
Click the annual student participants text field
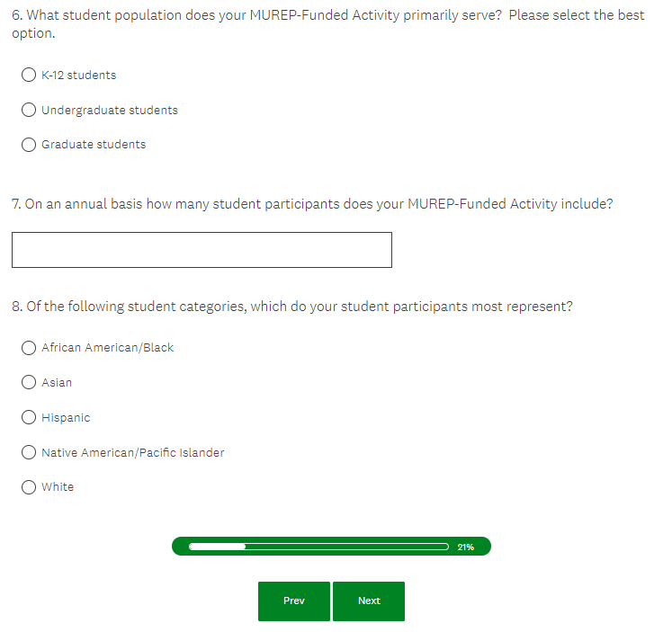[202, 250]
